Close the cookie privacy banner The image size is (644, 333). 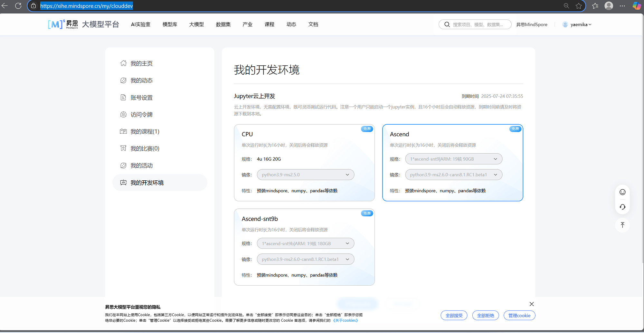[x=532, y=304]
